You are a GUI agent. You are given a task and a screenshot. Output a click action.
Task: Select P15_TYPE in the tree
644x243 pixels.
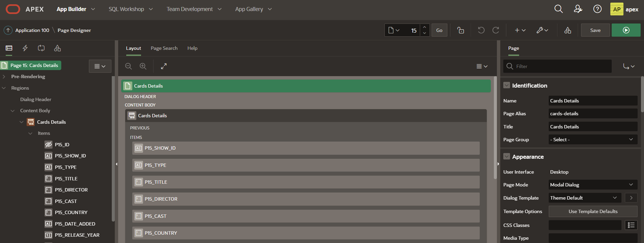(60, 167)
